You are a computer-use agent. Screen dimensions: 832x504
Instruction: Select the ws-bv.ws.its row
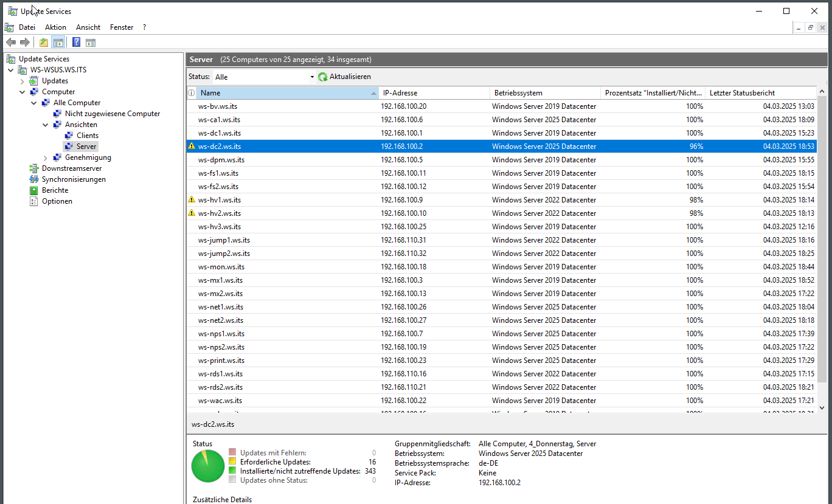pos(502,106)
